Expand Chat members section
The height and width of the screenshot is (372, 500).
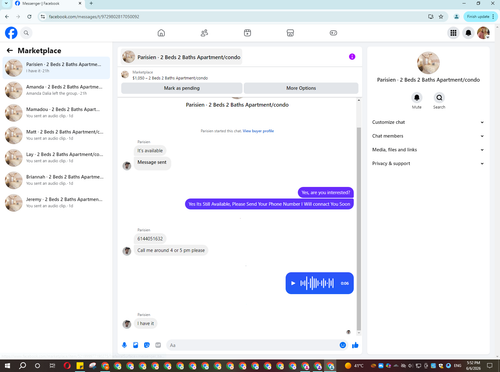click(x=428, y=136)
